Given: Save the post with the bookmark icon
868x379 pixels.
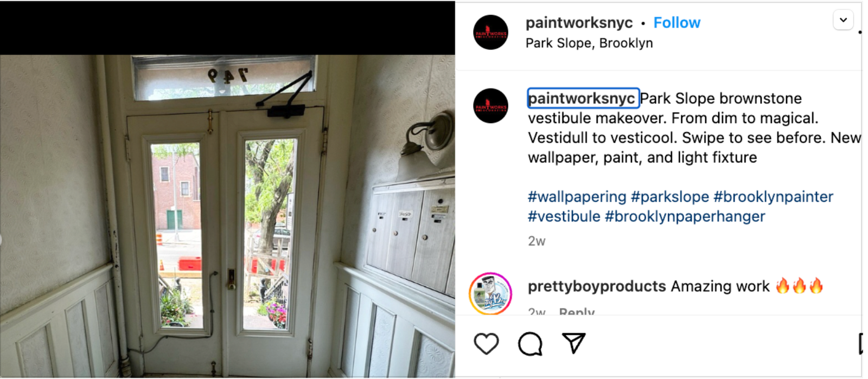Looking at the screenshot, I should point(861,344).
